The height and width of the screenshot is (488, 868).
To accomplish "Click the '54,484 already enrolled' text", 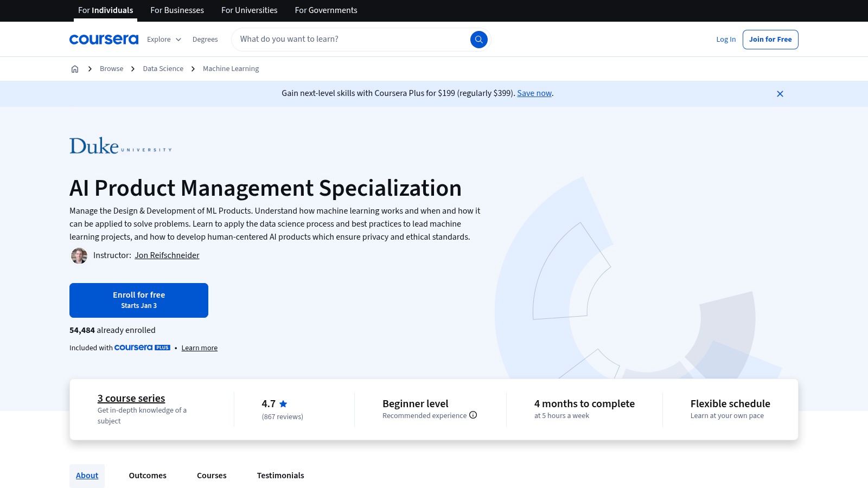I will (x=112, y=330).
